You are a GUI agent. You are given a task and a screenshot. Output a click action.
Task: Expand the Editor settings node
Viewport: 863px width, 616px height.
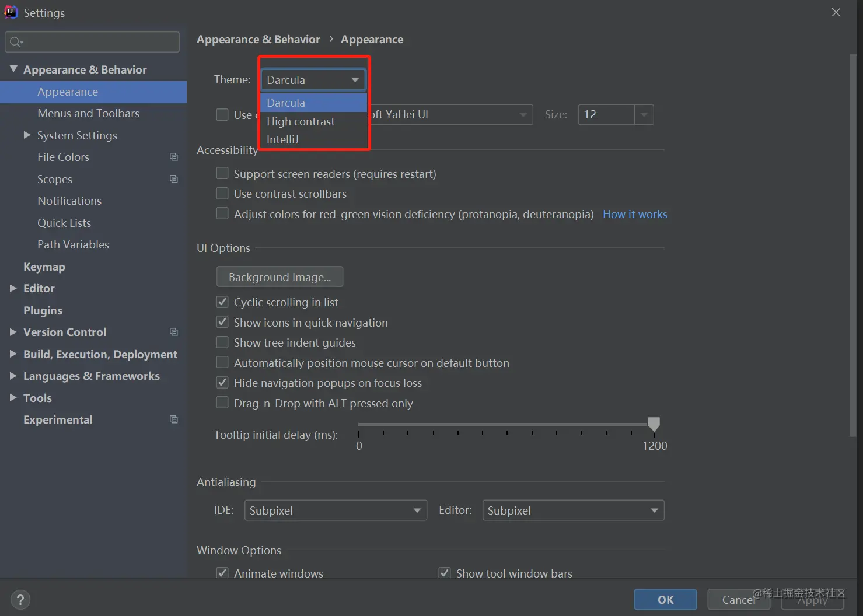click(13, 288)
